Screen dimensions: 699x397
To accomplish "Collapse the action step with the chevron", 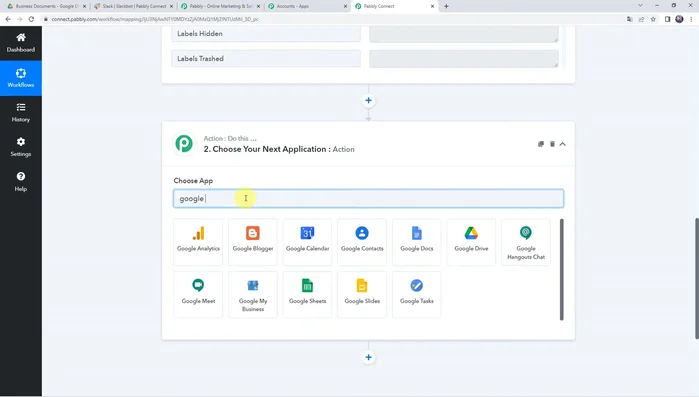I will (x=563, y=144).
